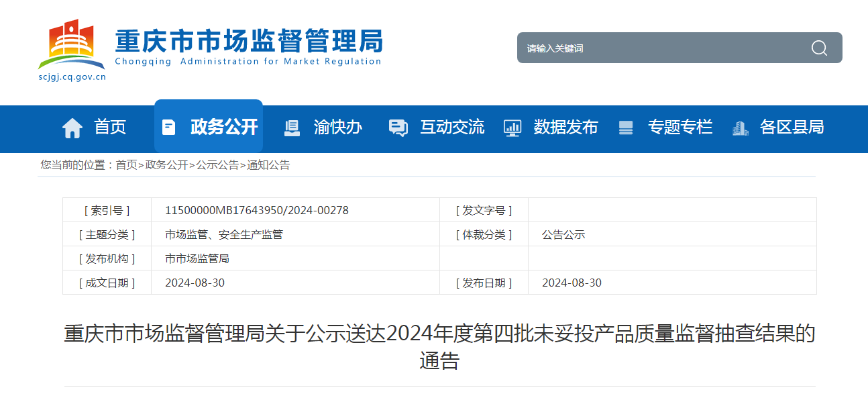Click the [ 索引号 ] label
The height and width of the screenshot is (396, 868).
(107, 210)
